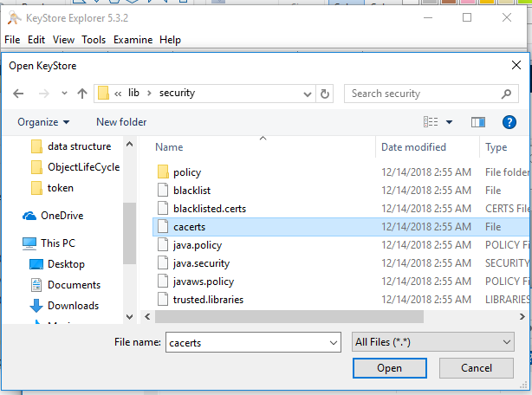Click the policy folder icon
This screenshot has height=395, width=532.
pos(163,172)
